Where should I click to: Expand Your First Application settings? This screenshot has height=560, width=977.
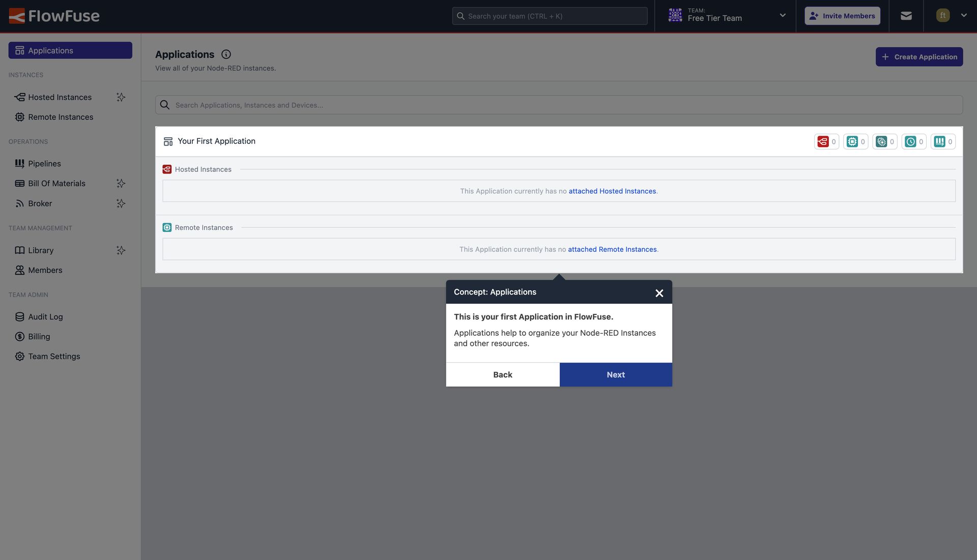click(216, 141)
